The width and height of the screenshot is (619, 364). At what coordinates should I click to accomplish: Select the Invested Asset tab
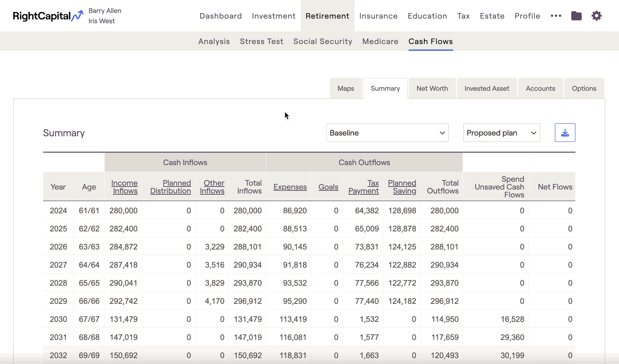coord(487,89)
